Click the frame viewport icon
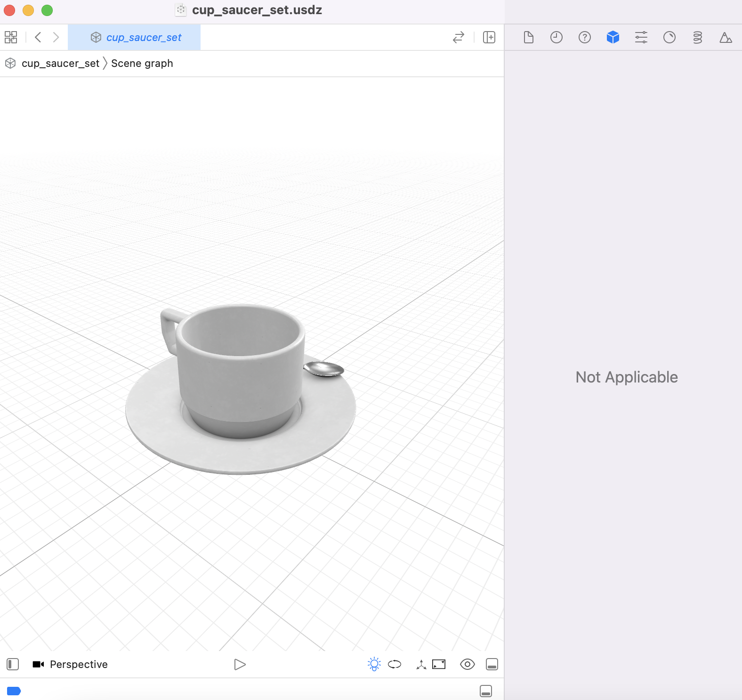Viewport: 742px width, 700px height. (439, 664)
